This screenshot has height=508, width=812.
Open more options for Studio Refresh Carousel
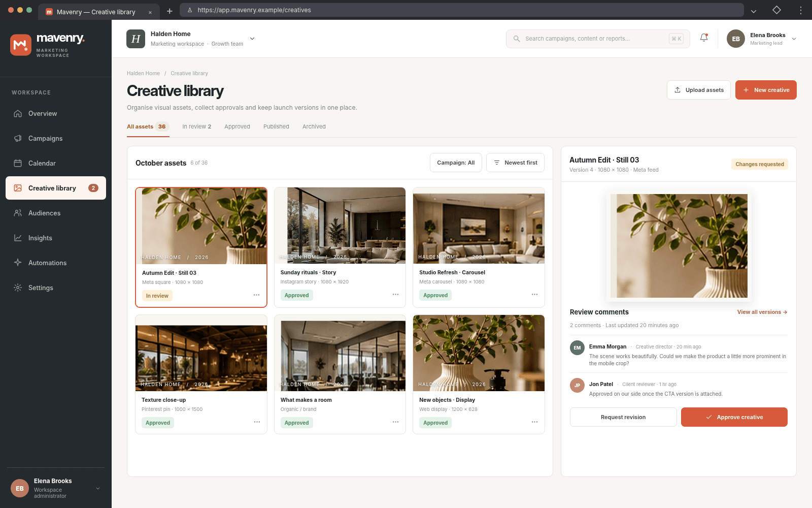pos(534,295)
